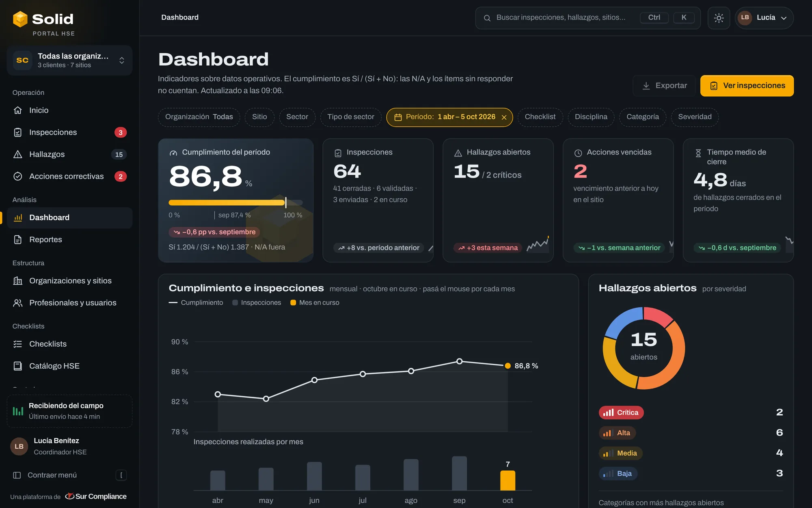Image resolution: width=812 pixels, height=508 pixels.
Task: Click the red Crítica donut segment
Action: point(658,316)
